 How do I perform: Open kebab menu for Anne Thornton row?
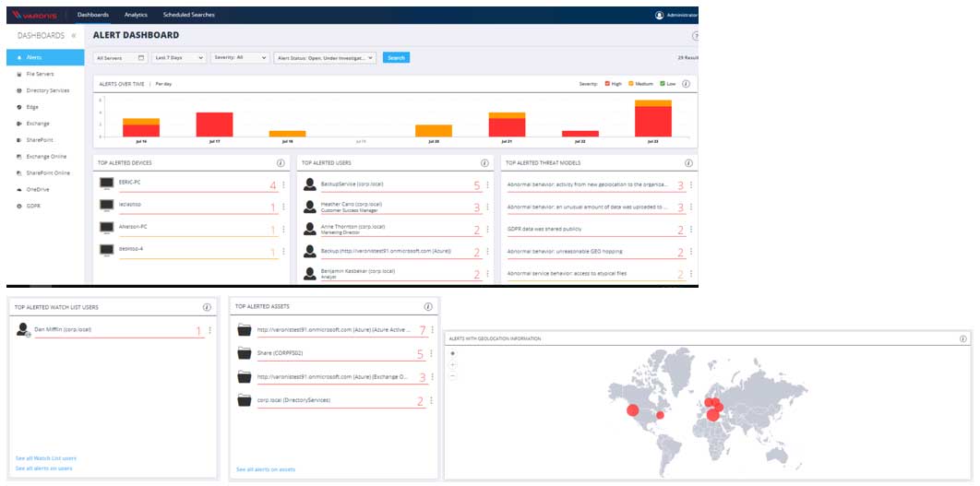point(487,230)
